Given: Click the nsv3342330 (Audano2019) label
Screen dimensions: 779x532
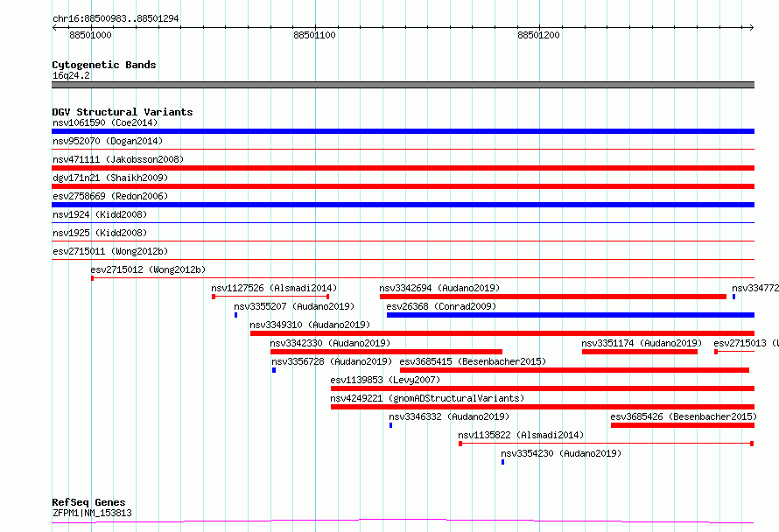Looking at the screenshot, I should [x=330, y=343].
